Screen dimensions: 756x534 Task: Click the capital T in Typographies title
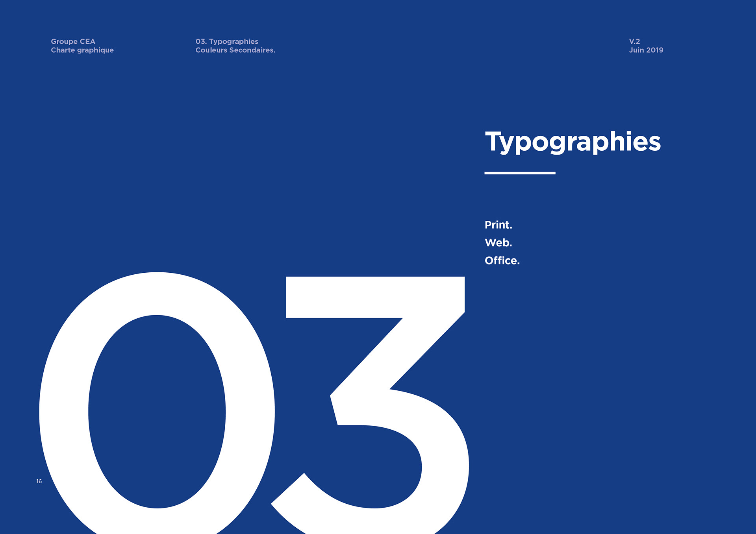(x=494, y=140)
